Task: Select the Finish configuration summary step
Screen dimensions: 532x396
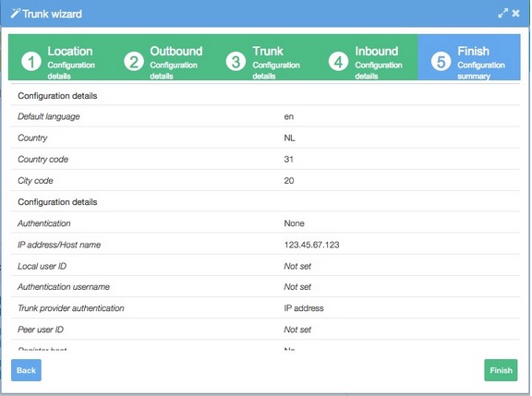Action: click(x=469, y=57)
